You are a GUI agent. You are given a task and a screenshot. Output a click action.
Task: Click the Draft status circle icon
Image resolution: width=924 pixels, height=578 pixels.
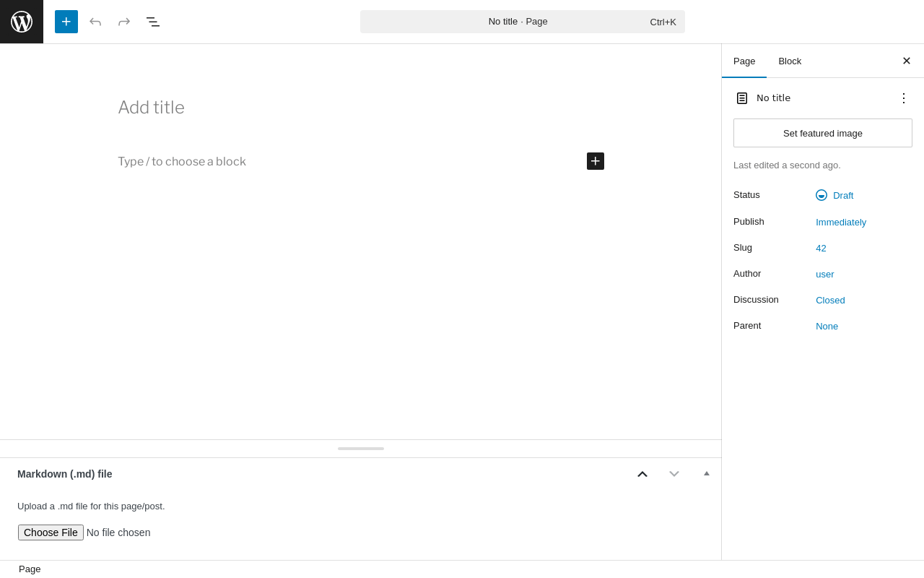821,195
